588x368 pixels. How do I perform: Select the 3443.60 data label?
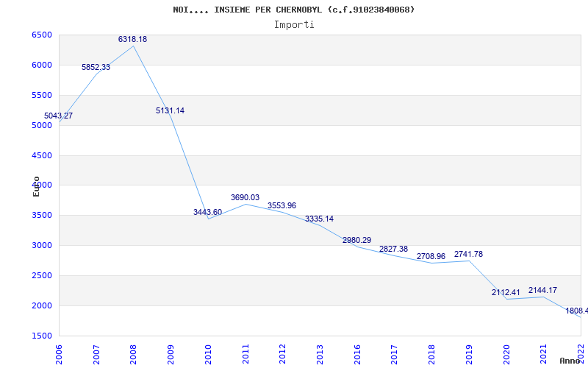(x=208, y=212)
